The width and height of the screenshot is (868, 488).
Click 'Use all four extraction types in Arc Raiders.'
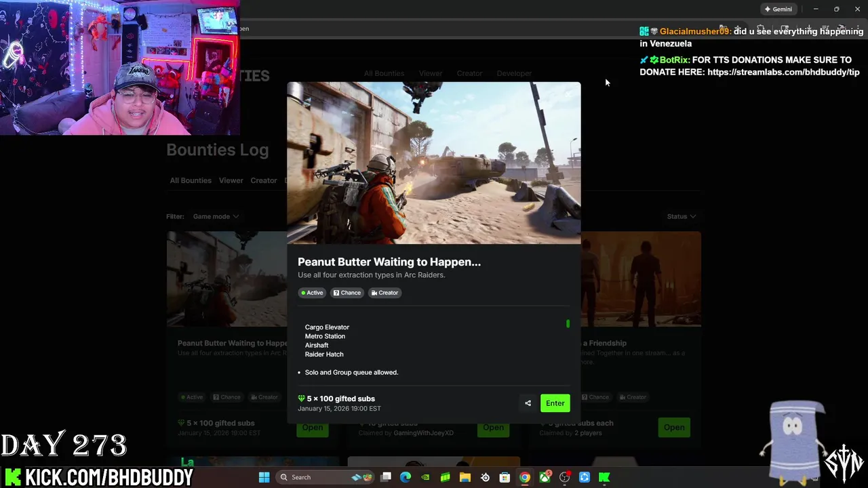[x=372, y=275]
